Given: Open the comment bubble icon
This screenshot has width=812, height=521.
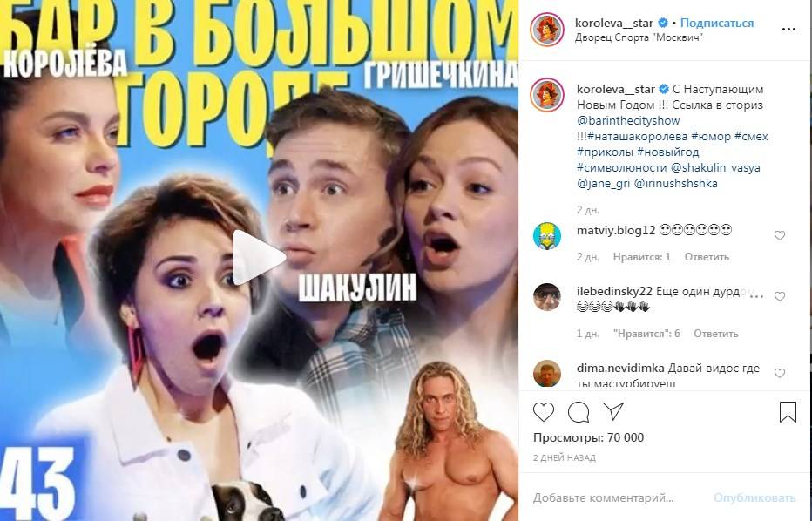Looking at the screenshot, I should 579,412.
